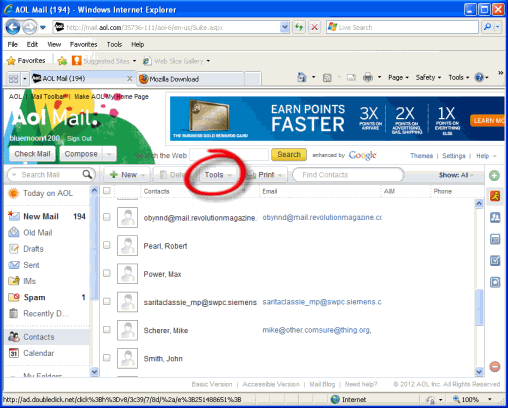The height and width of the screenshot is (408, 508).
Task: Expand the Safety menu in the command bar
Action: 428,77
